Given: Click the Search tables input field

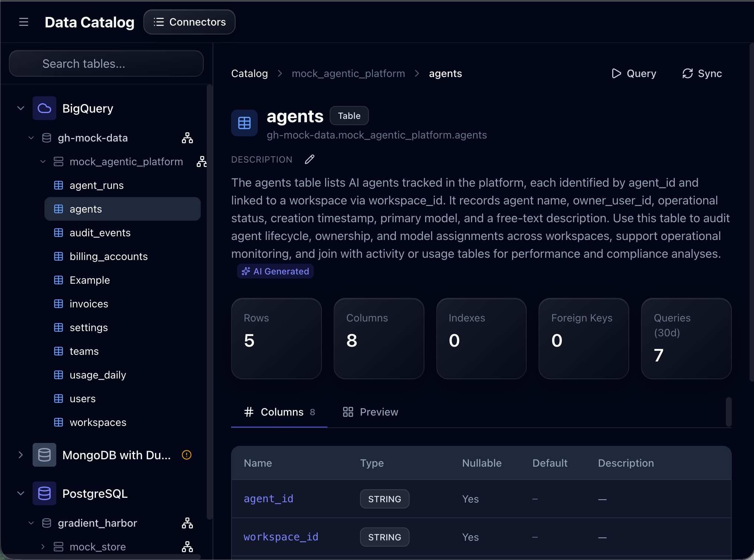Looking at the screenshot, I should tap(106, 63).
